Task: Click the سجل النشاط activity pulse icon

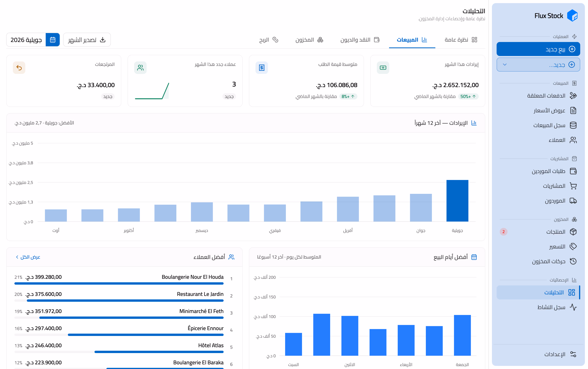Action: 573,307
